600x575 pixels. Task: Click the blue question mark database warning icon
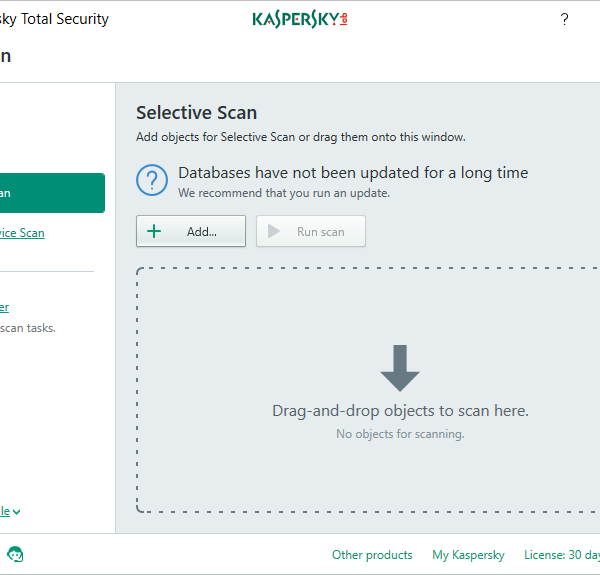[x=152, y=180]
